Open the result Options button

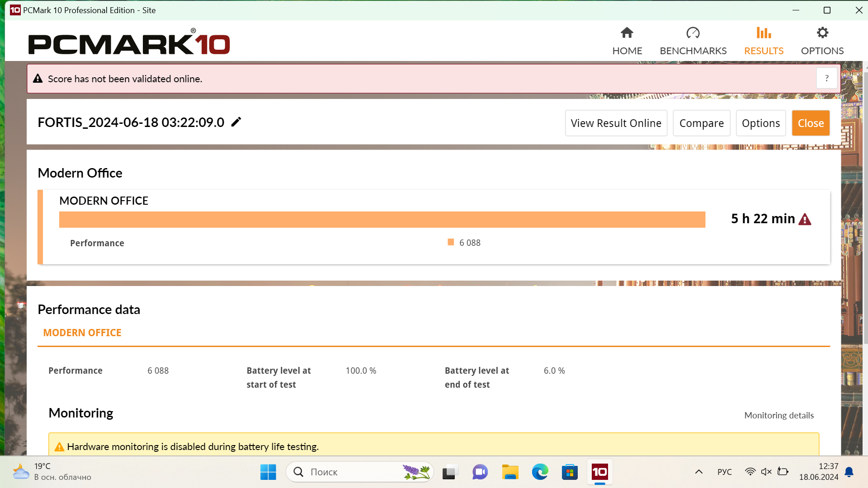[761, 123]
